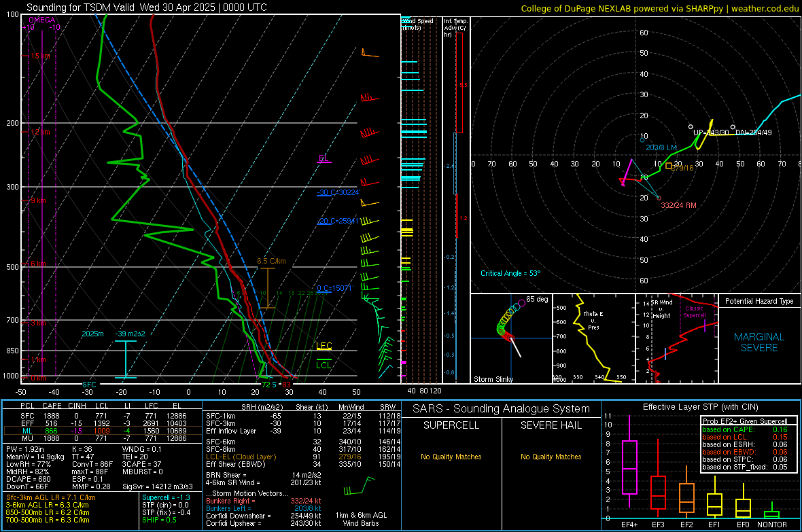The image size is (802, 532).
Task: Click the orange 279/16 mean wind marker
Action: point(669,166)
